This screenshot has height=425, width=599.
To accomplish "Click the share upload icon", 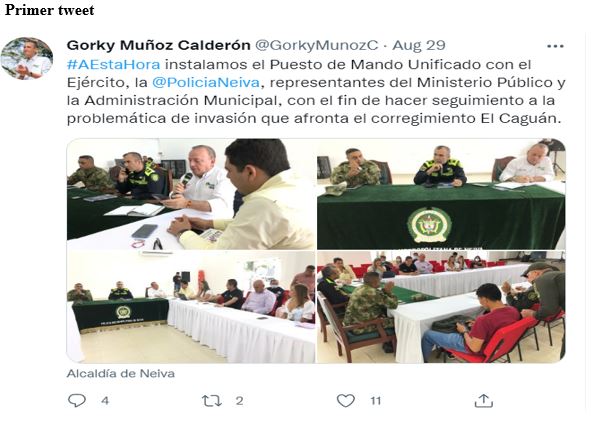I will click(x=484, y=401).
